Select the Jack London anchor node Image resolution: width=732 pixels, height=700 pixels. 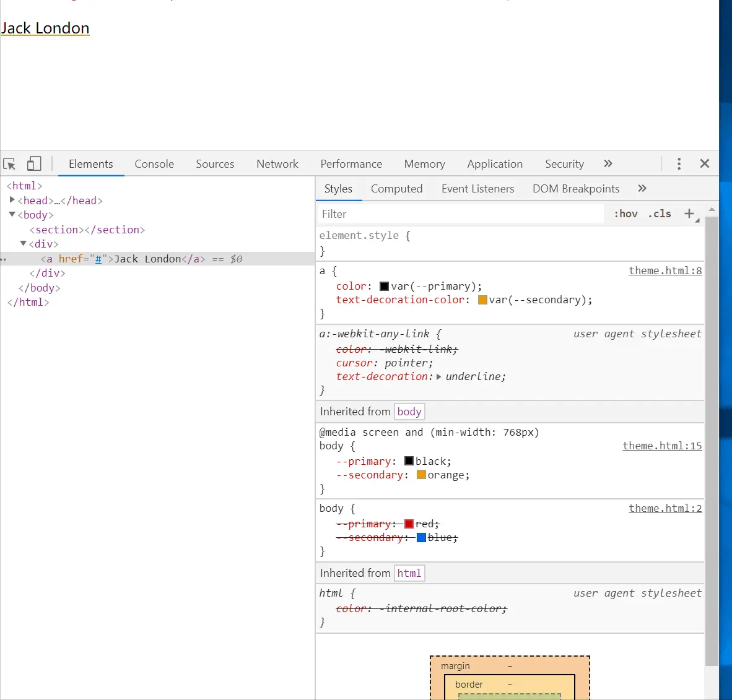coord(157,259)
